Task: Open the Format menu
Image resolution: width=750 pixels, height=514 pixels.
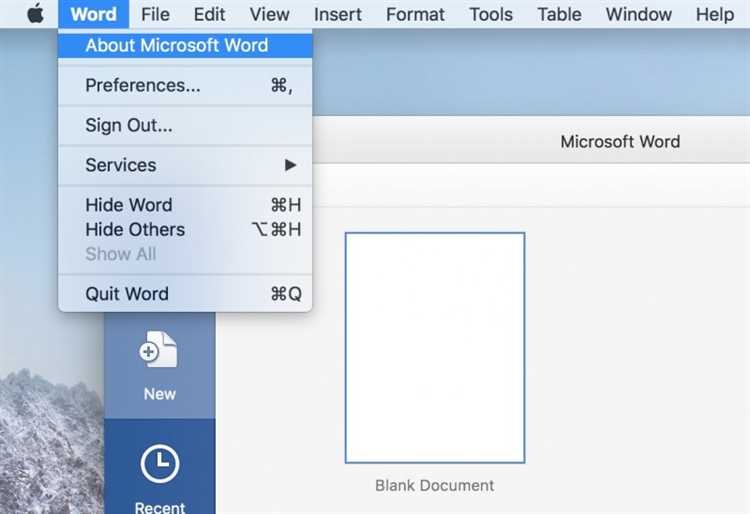Action: coord(415,14)
